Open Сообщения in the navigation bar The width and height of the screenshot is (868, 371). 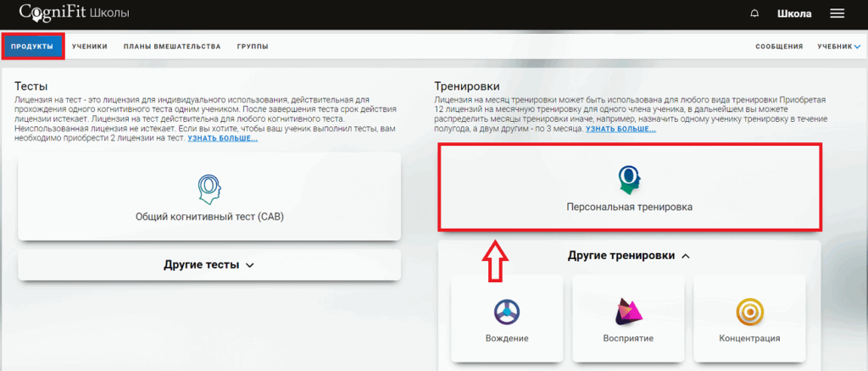click(779, 47)
